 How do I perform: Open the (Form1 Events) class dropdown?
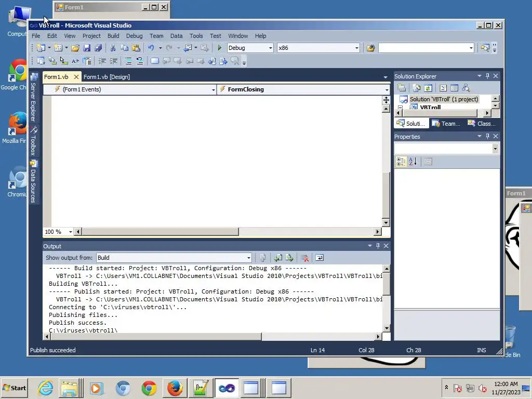[x=213, y=89]
